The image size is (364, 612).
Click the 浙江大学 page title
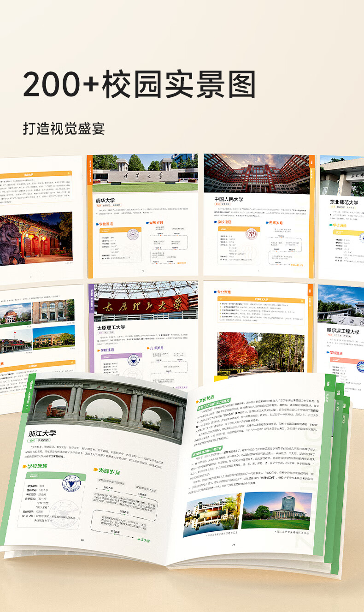tap(42, 433)
